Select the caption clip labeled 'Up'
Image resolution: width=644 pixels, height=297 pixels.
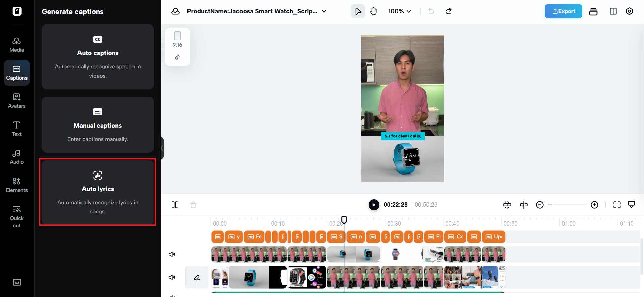[x=494, y=237]
